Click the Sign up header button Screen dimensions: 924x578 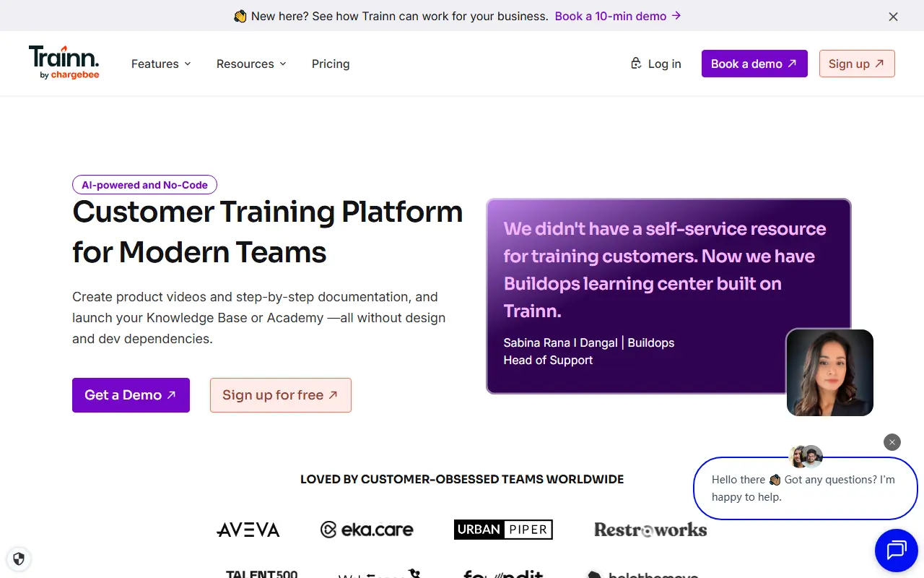(857, 64)
